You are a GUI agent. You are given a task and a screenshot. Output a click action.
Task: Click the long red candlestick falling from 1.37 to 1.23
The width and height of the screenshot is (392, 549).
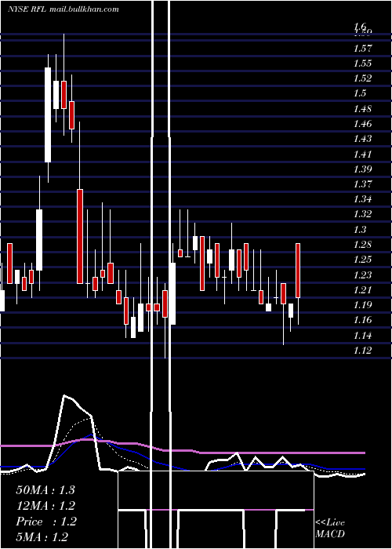(80, 236)
